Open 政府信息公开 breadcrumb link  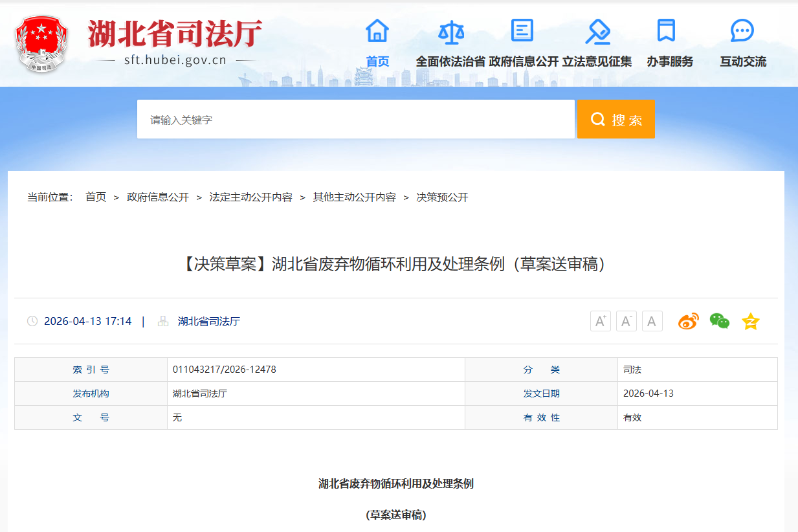158,197
